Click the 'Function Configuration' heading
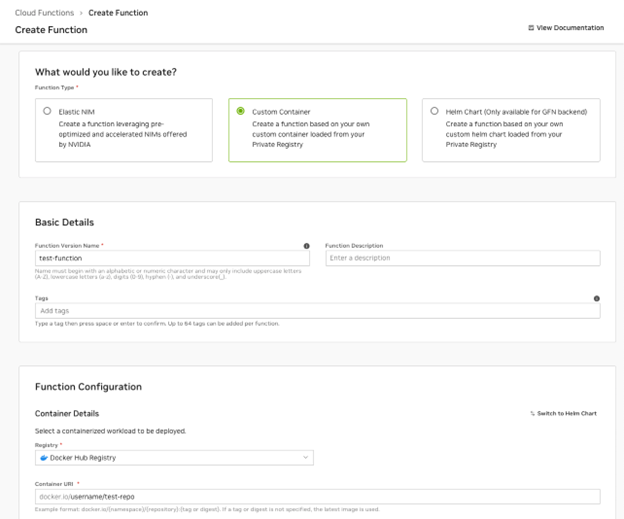This screenshot has height=519, width=624. click(88, 387)
